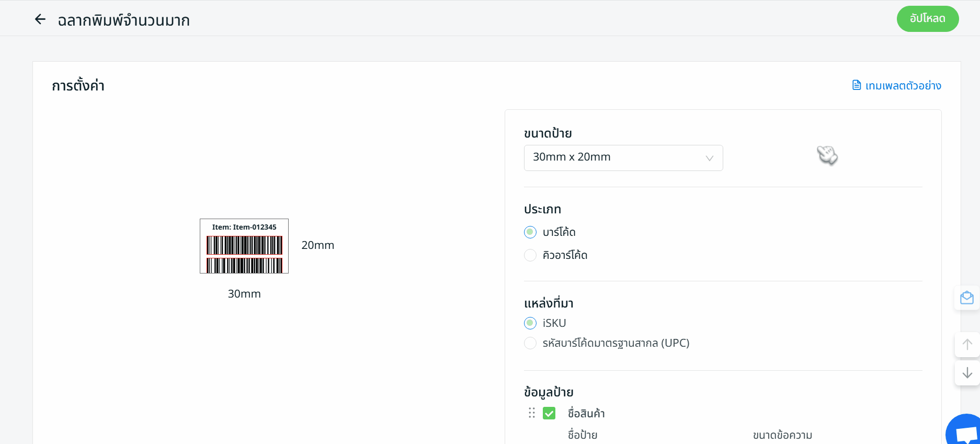Click the drag handle beside ชื่อสินค้า

[532, 413]
